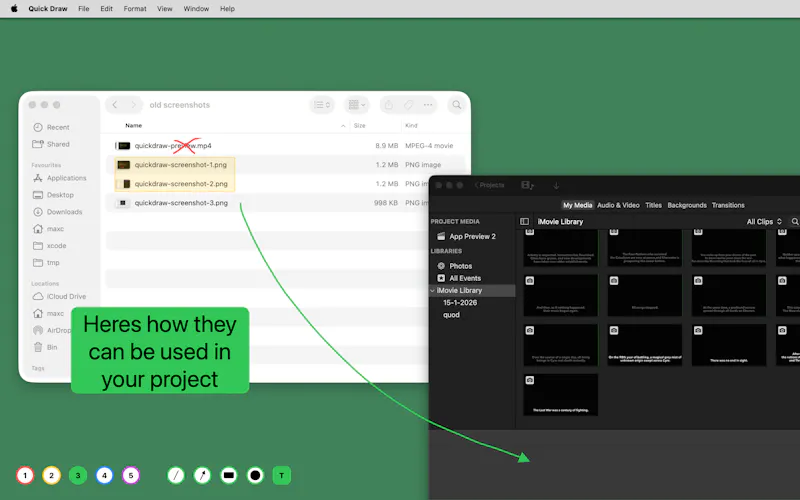Collapse the iMovie Library disclosure chevron
Viewport: 800px width, 500px height.
click(x=433, y=290)
